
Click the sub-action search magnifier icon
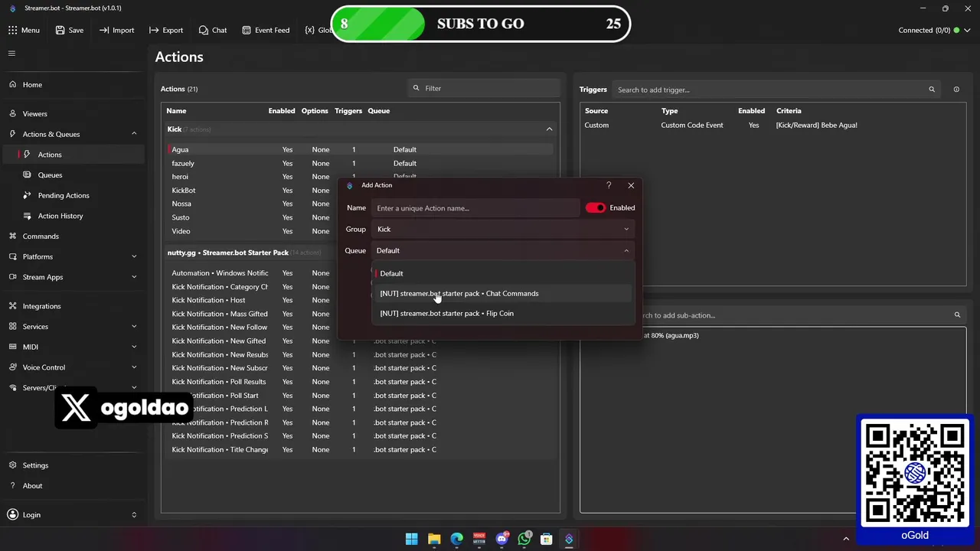pyautogui.click(x=957, y=315)
